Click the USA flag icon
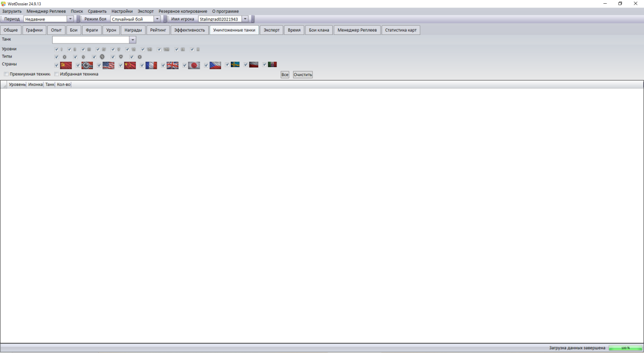The width and height of the screenshot is (644, 353). [x=108, y=65]
